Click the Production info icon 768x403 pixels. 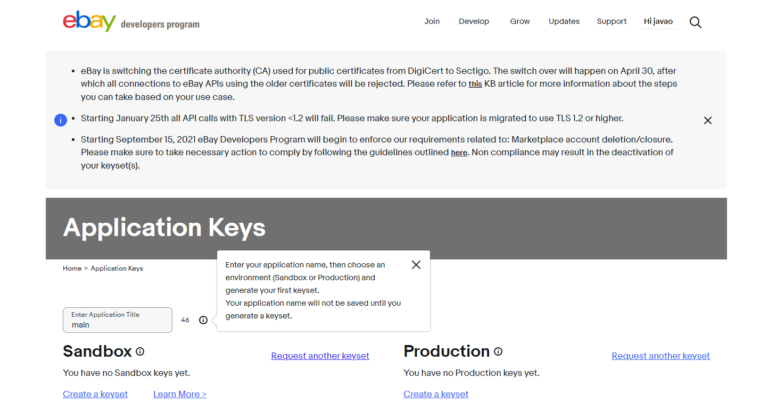[x=498, y=352]
